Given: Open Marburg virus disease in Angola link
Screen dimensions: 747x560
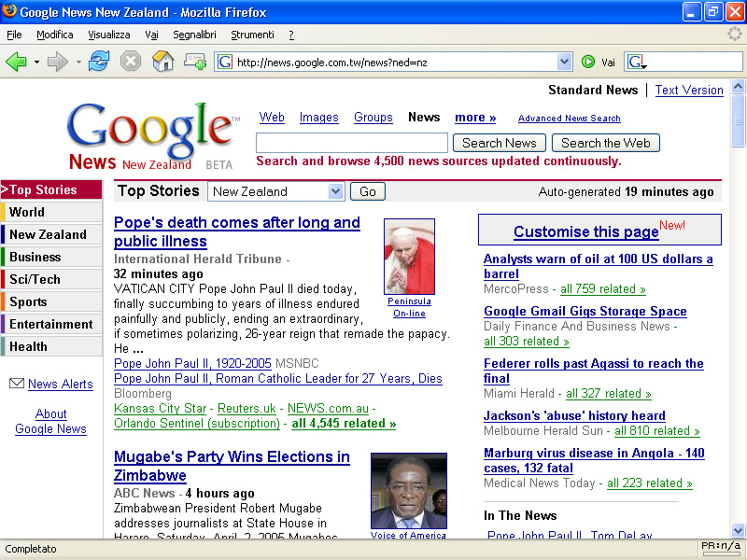Looking at the screenshot, I should coord(594,460).
